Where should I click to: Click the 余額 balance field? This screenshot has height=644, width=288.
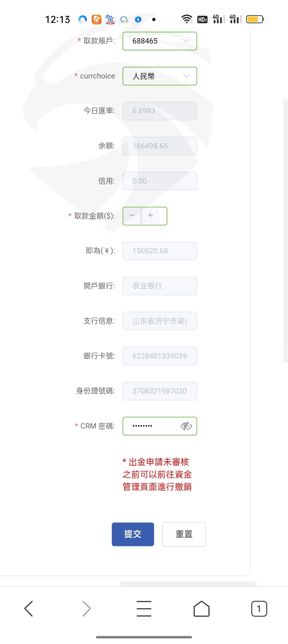click(x=160, y=146)
